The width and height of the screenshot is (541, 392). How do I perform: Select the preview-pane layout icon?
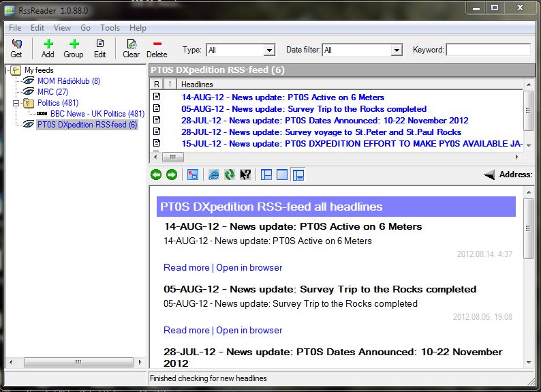298,175
